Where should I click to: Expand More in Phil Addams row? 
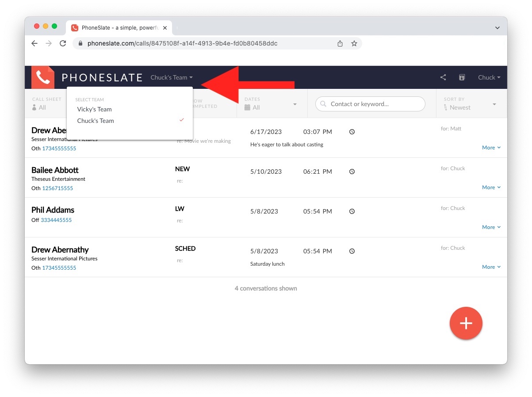point(491,227)
